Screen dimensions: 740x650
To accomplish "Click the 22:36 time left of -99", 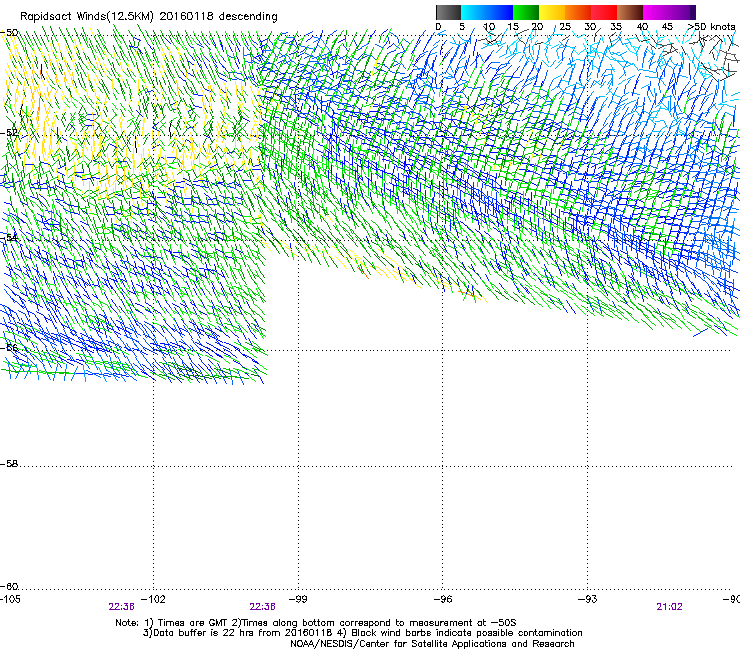I will (262, 607).
